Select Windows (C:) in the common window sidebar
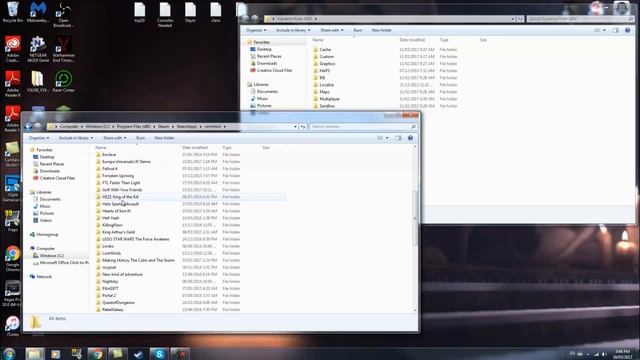 coord(51,256)
